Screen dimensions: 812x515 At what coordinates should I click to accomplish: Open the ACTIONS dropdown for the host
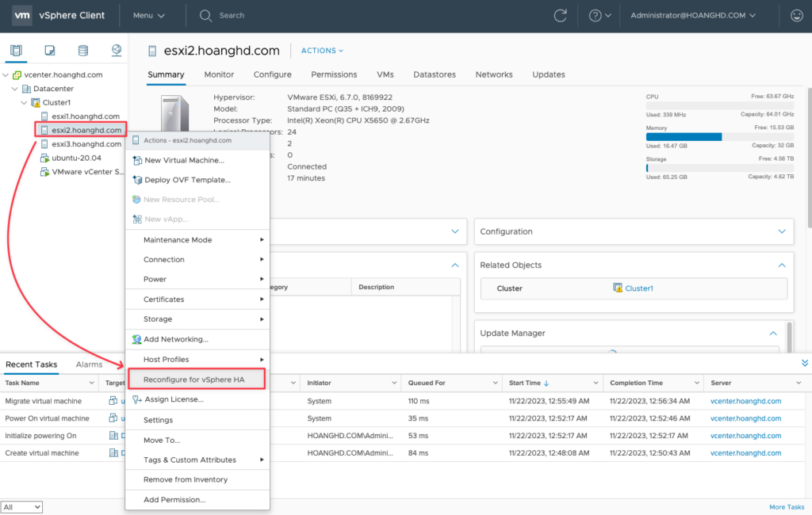click(x=322, y=51)
